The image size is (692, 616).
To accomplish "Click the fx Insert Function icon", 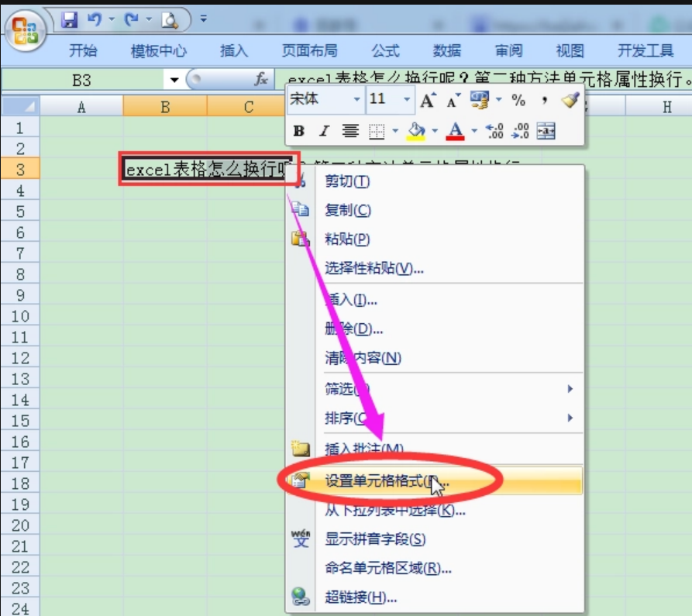I will click(x=262, y=79).
